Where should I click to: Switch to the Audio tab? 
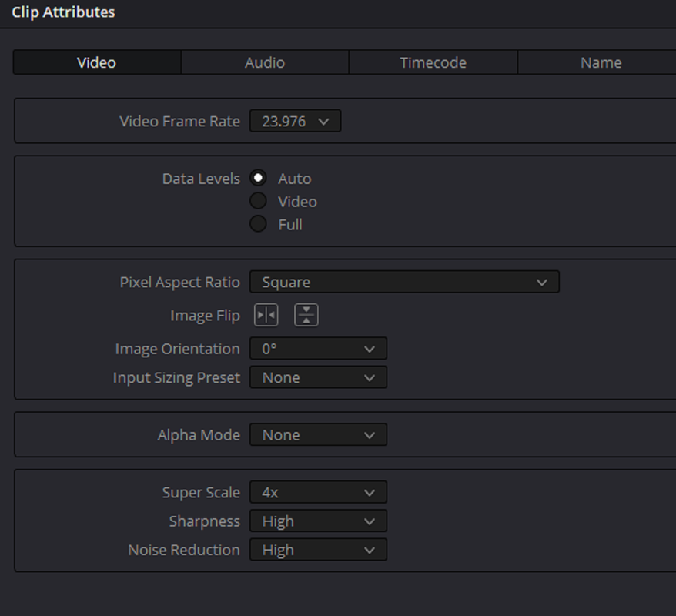[x=265, y=62]
